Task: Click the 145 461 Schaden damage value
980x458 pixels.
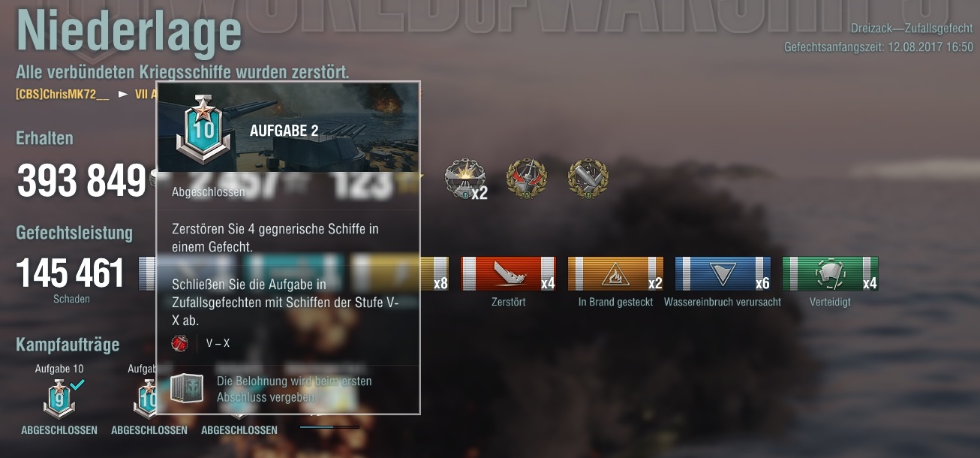Action: (x=70, y=273)
